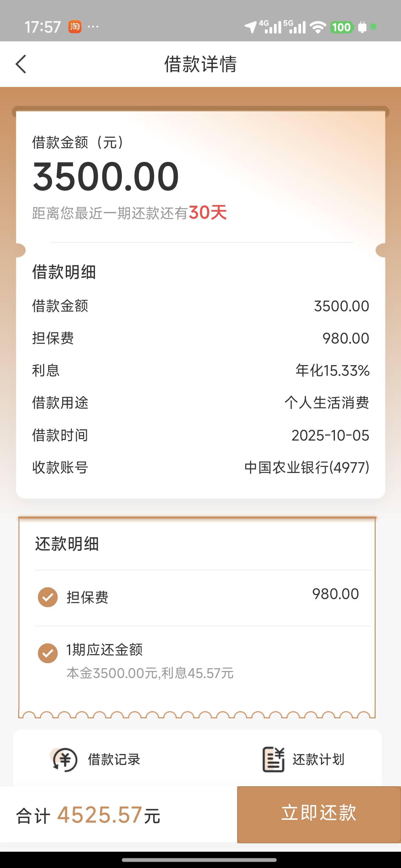
Task: Tap the 本金3500.00元,利息45.57元 detail line
Action: 150,673
